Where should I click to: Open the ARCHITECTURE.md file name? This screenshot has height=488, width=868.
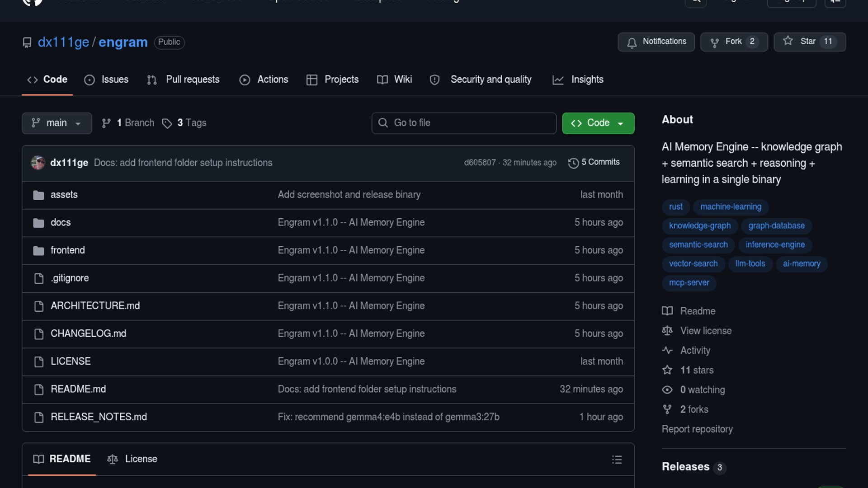click(x=95, y=306)
